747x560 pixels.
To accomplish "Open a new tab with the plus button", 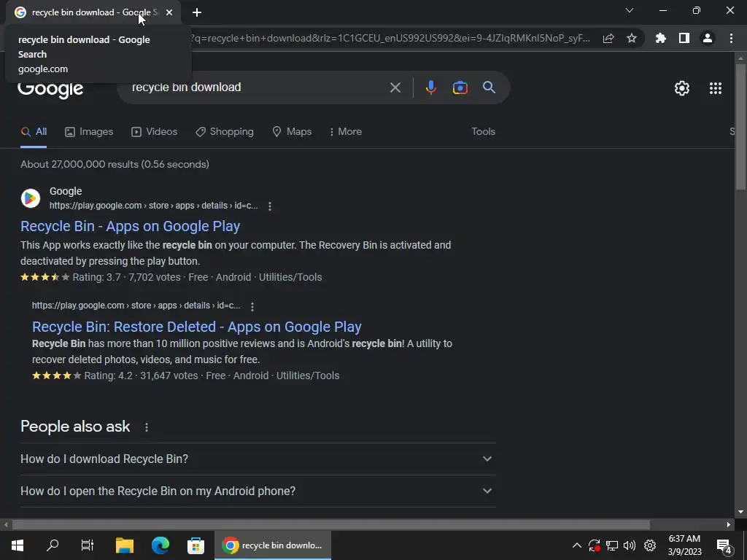I will pos(197,12).
